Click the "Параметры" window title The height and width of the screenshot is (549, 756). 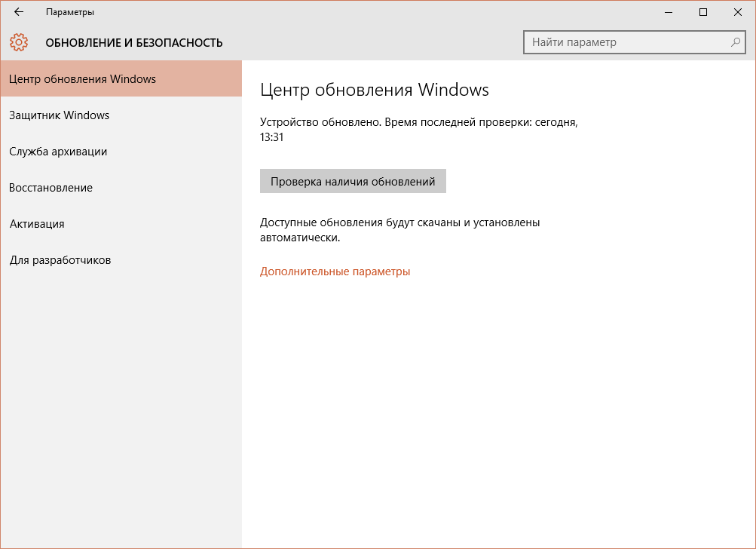(70, 12)
